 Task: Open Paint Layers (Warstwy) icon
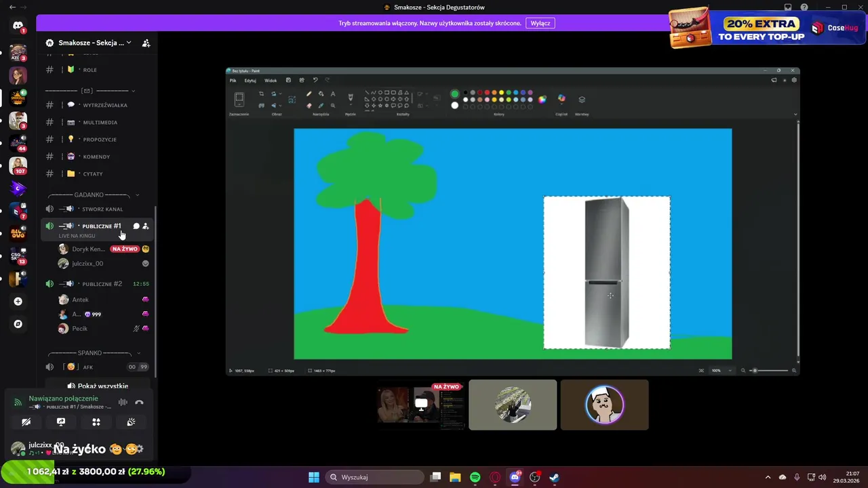(x=582, y=99)
